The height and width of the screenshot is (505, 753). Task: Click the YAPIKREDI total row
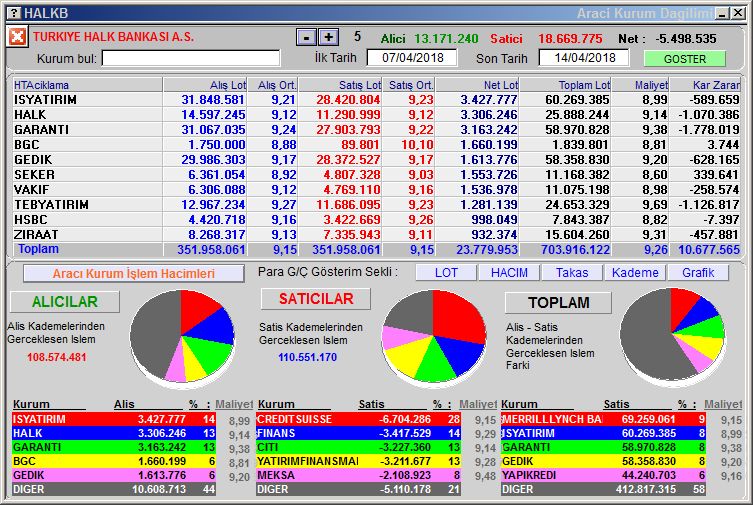coord(603,475)
